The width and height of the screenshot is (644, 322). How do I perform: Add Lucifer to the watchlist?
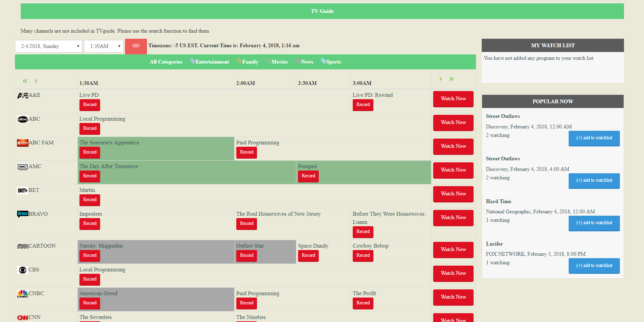coord(594,266)
